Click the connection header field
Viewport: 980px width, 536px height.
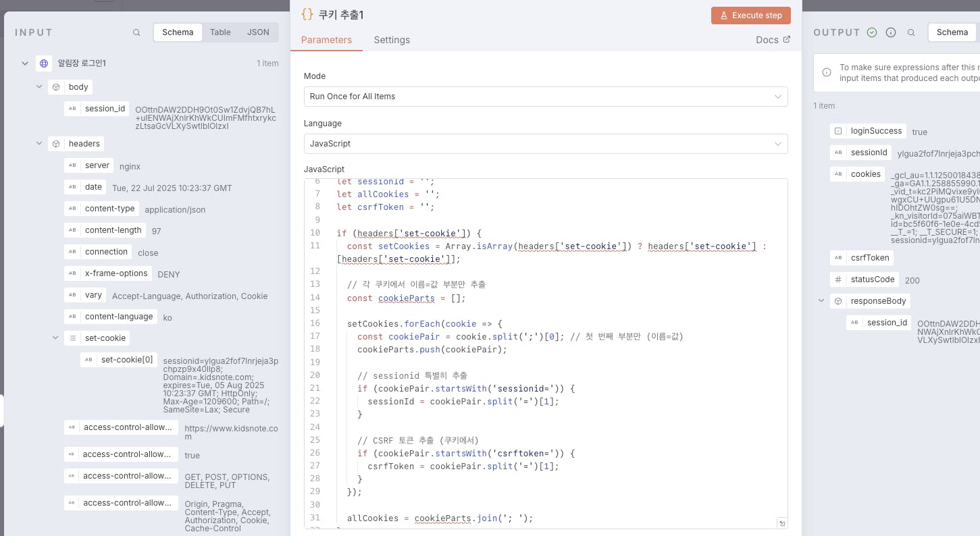99,252
